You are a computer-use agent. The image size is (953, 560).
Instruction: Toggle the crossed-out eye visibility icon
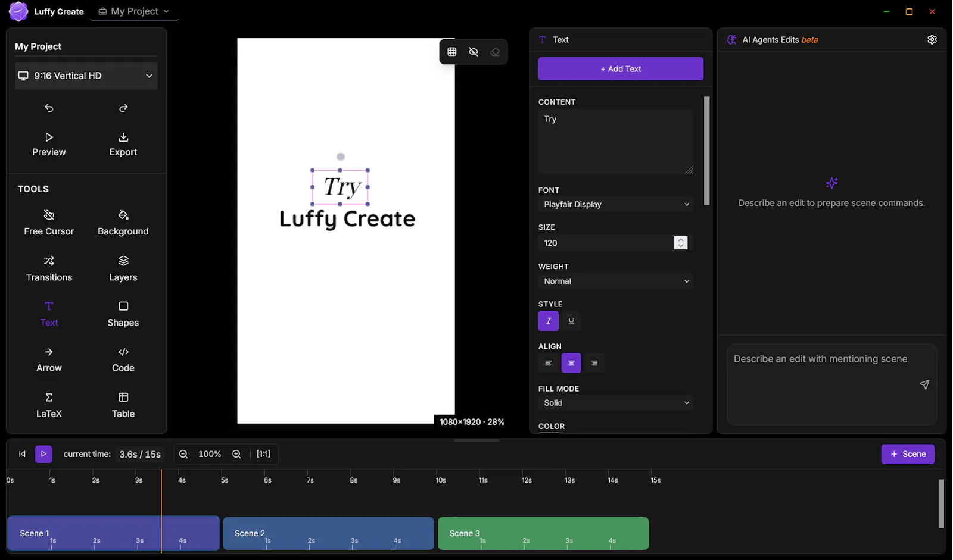474,52
